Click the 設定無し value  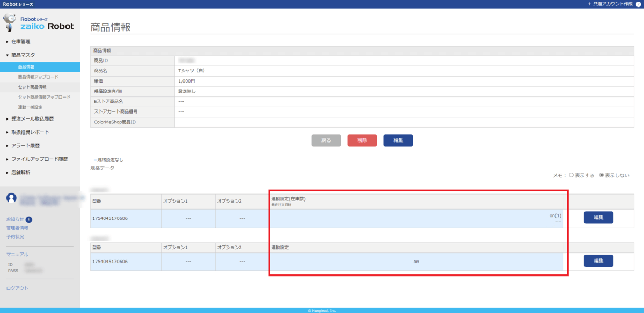tap(187, 91)
